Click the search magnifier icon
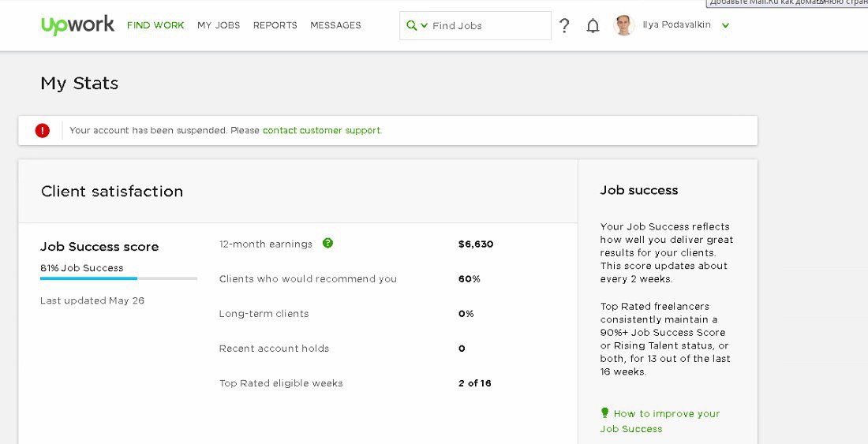Screen dimensions: 868x444 tap(411, 25)
